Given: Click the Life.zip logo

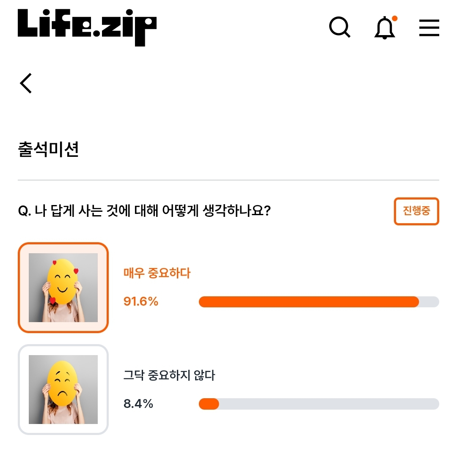Looking at the screenshot, I should click(87, 27).
